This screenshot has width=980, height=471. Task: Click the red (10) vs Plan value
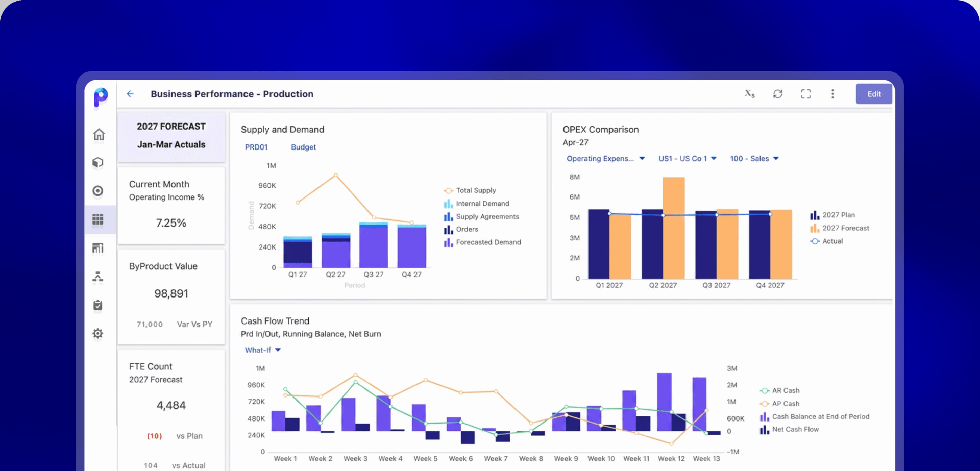pyautogui.click(x=154, y=436)
